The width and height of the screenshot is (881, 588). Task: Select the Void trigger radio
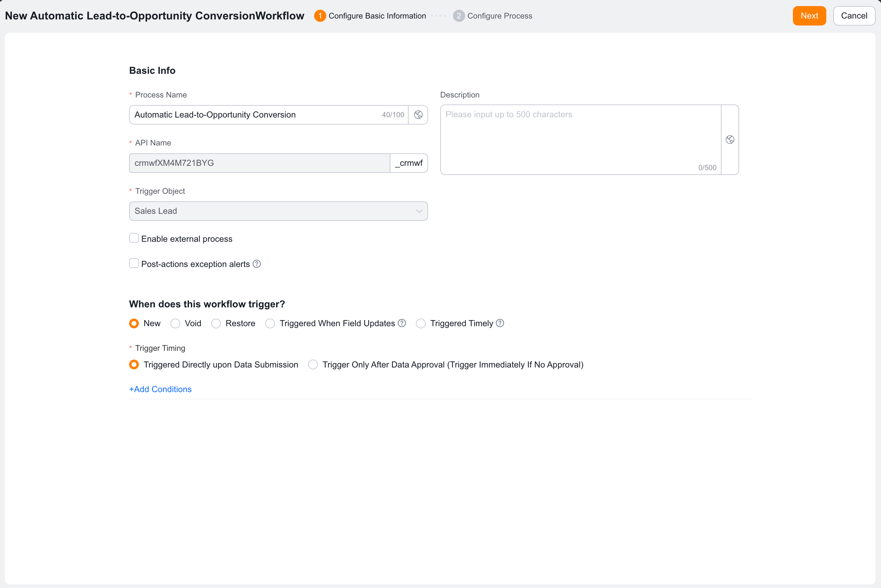(x=175, y=323)
